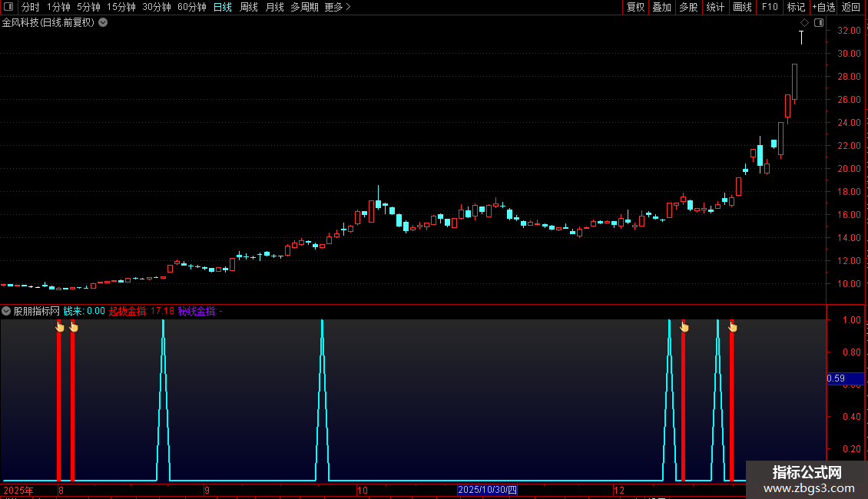Image resolution: width=868 pixels, height=499 pixels.
Task: Toggle the sidebar panel icon at top-left
Action: (8, 7)
